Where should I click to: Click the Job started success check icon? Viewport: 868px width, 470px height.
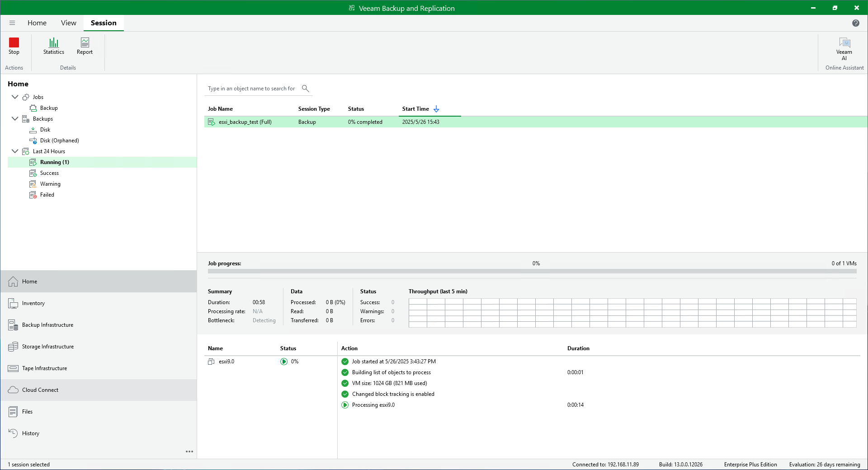tap(345, 362)
